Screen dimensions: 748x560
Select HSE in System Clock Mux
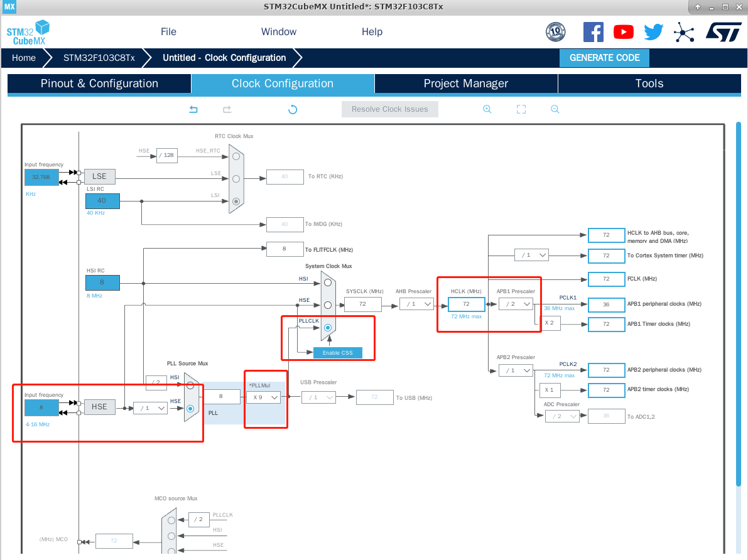(x=328, y=305)
